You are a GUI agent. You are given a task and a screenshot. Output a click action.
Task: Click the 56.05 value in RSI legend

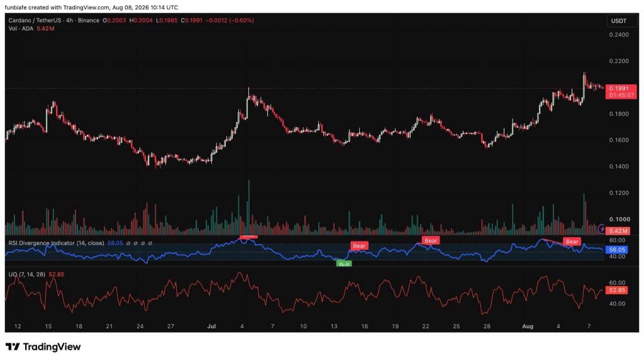(115, 243)
